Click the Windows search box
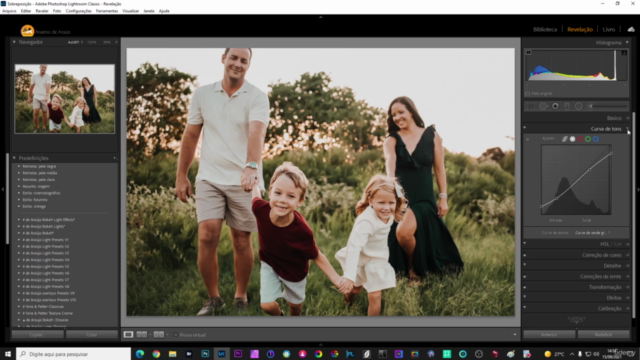This screenshot has width=640, height=360. pos(73,354)
